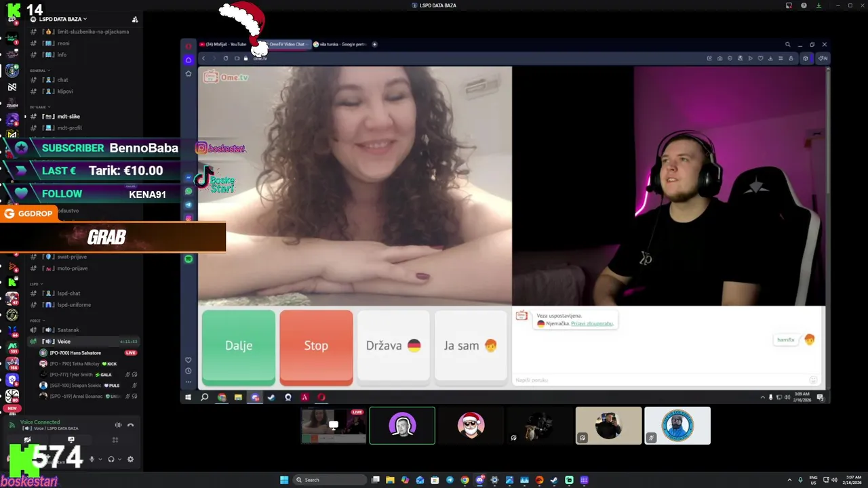Open the Discord inbox icon in title bar
Image resolution: width=868 pixels, height=488 pixels.
[789, 5]
